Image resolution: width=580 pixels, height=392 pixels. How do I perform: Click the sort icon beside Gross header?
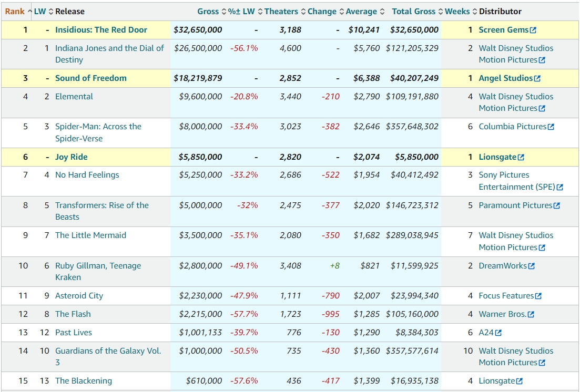(224, 12)
